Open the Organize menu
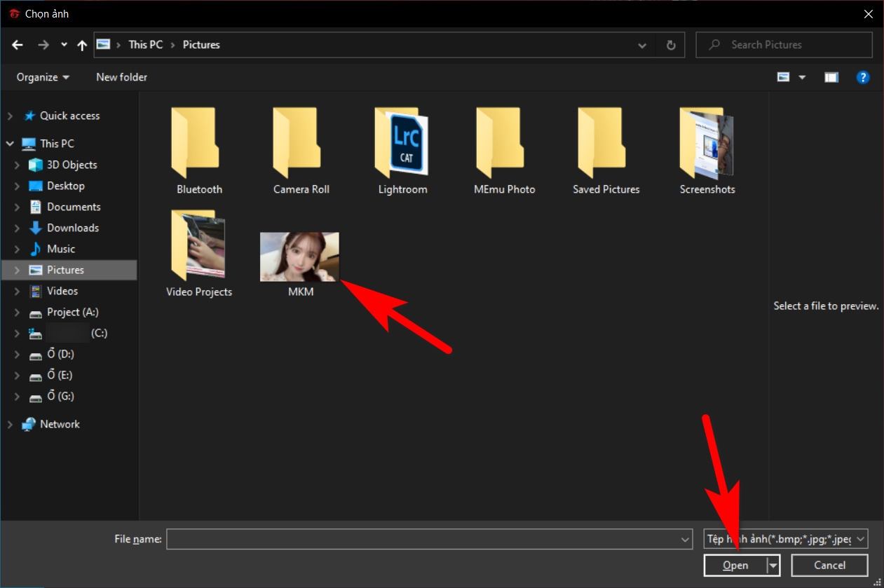Screen dimensions: 884x588 43,77
